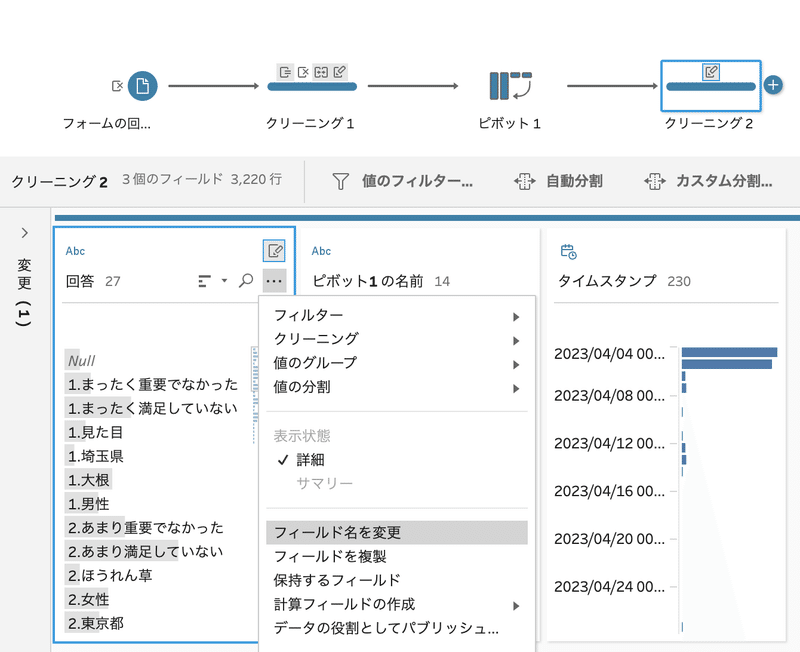This screenshot has width=800, height=652.
Task: Click the 自動分割 toolbar button
Action: pos(559,181)
